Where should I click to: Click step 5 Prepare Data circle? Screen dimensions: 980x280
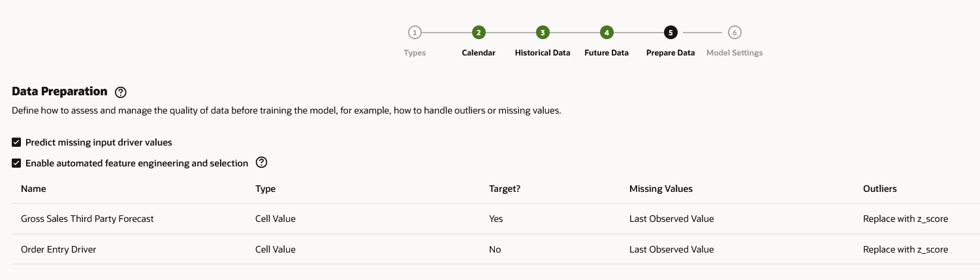click(x=671, y=33)
